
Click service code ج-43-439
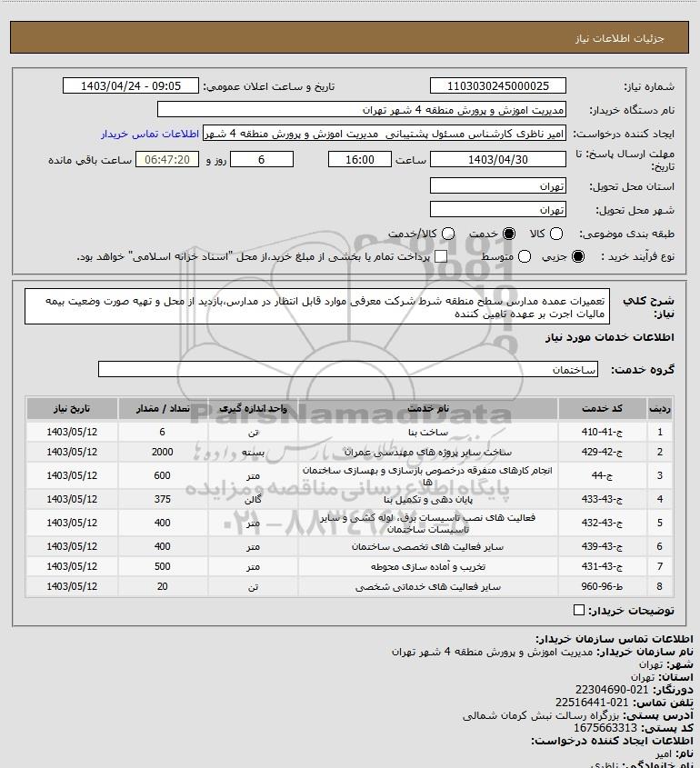(x=602, y=546)
